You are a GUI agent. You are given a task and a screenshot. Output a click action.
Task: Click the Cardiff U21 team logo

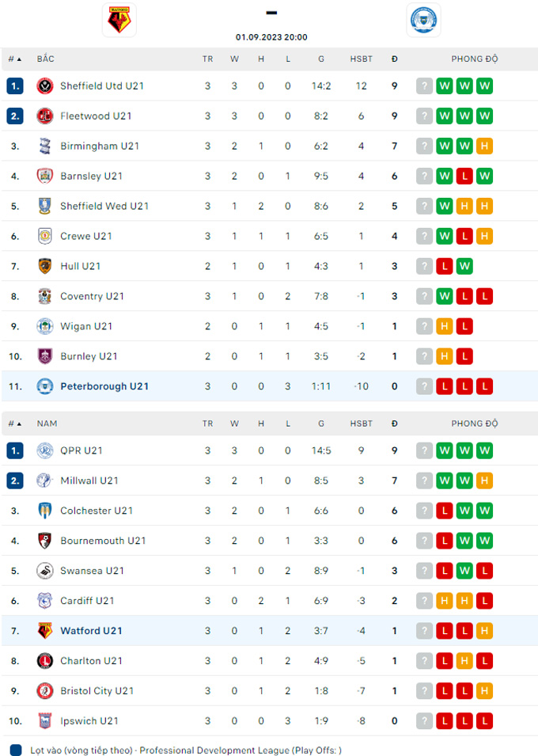coord(46,601)
